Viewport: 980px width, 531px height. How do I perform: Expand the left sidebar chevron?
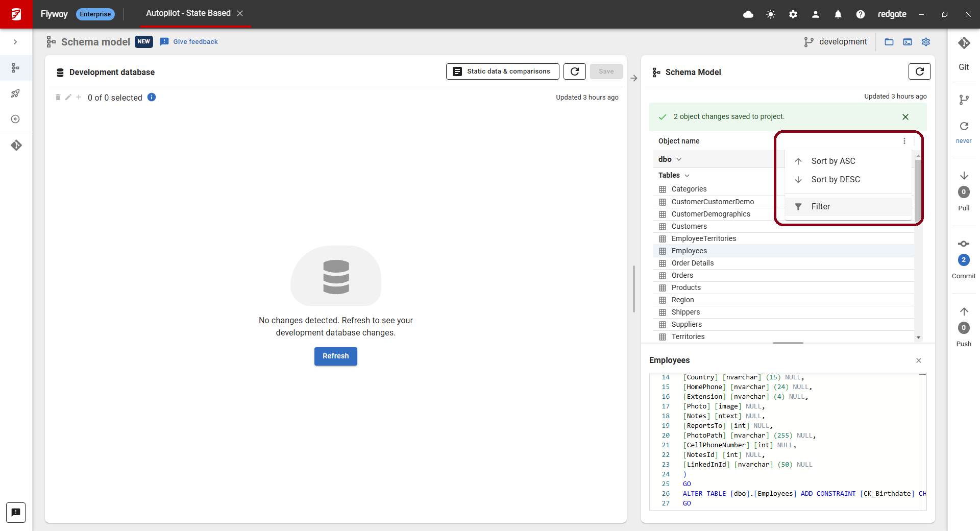tap(15, 42)
